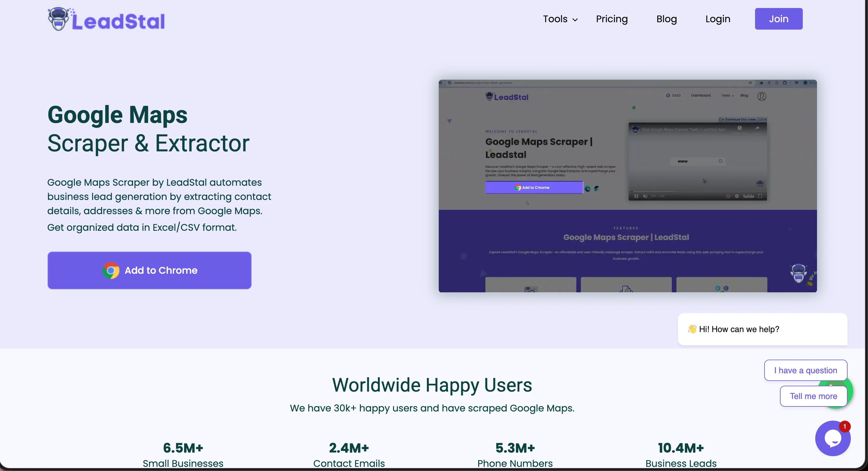868x471 pixels.
Task: Toggle mute in the video player
Action: 645,196
